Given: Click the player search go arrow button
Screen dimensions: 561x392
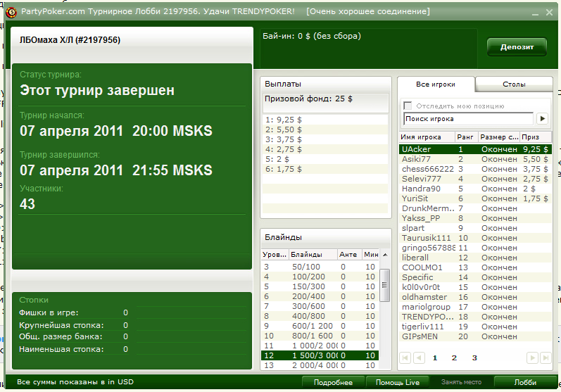Looking at the screenshot, I should (543, 119).
